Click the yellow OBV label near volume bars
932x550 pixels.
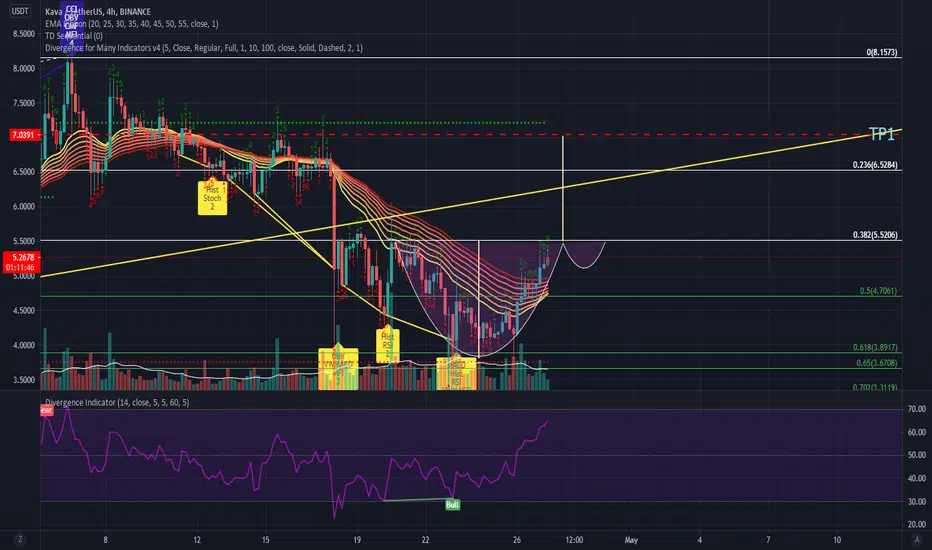(x=338, y=369)
